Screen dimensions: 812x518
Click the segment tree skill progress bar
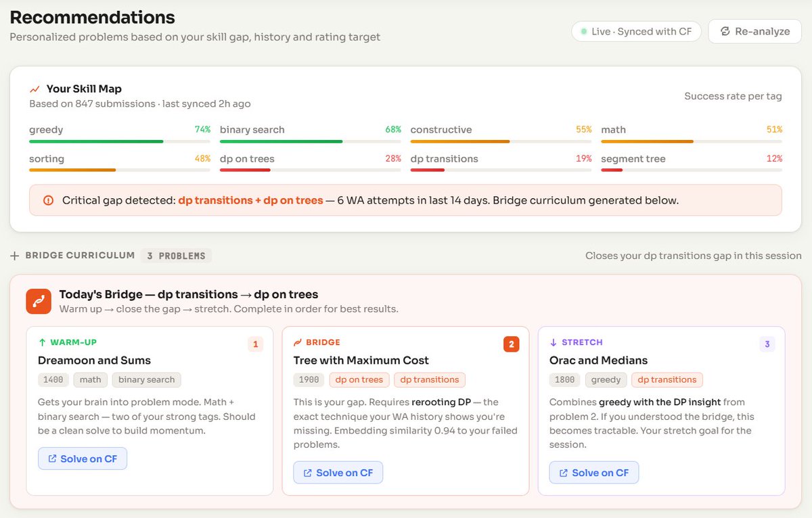click(x=692, y=170)
